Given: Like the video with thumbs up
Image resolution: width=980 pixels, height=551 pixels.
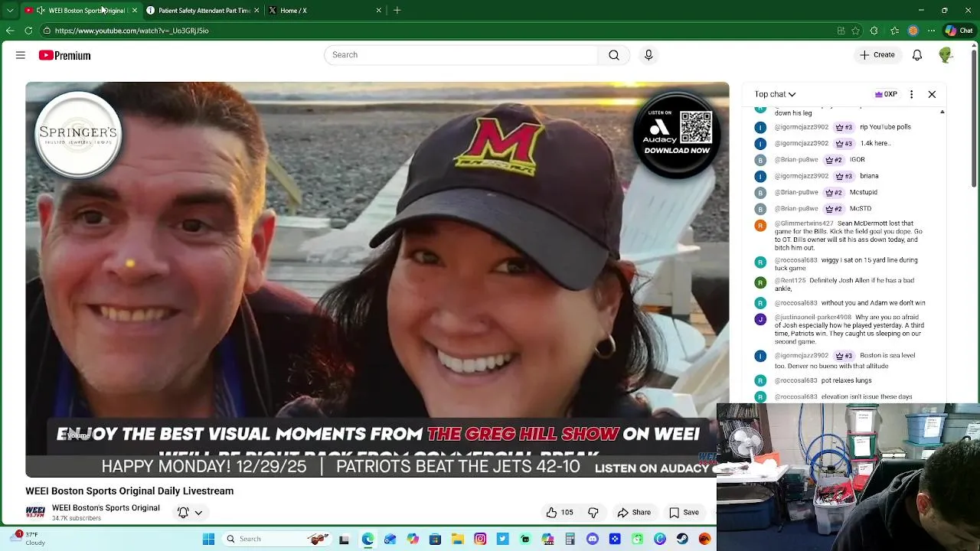Looking at the screenshot, I should coord(559,513).
